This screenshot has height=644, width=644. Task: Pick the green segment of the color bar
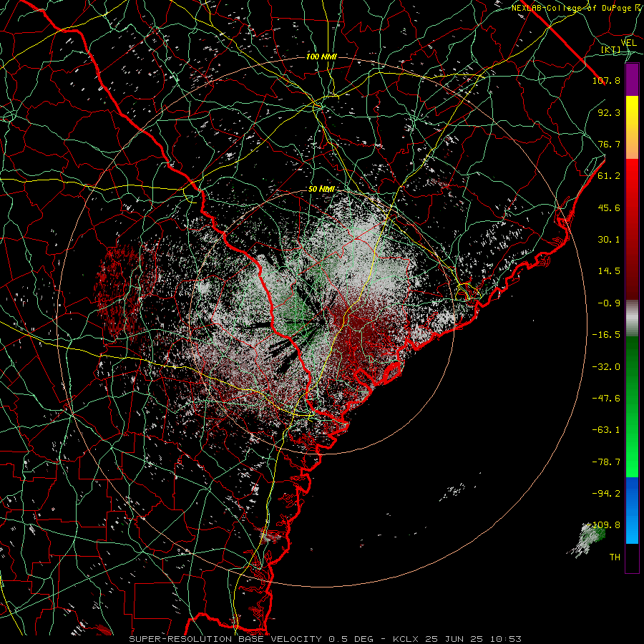pos(632,406)
